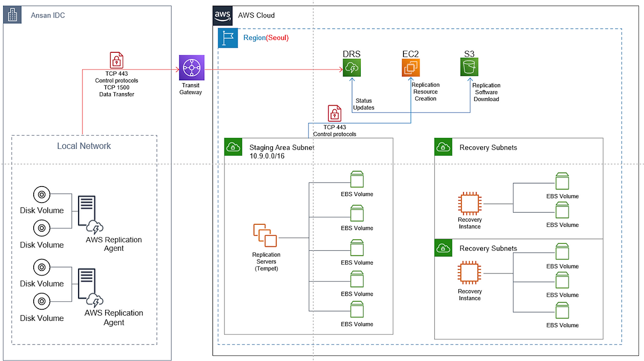Click the 'EC2' heading text

(x=411, y=54)
